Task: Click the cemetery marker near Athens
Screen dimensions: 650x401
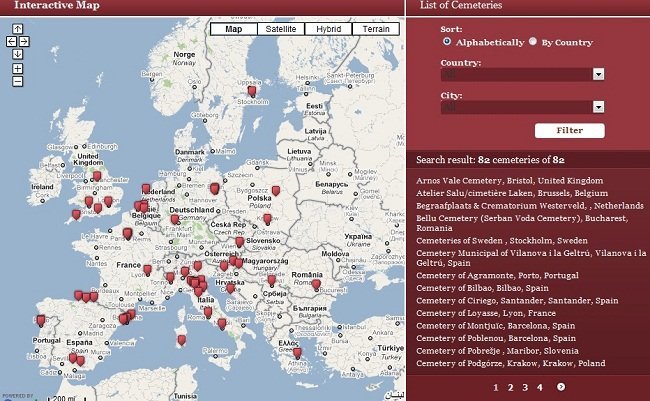Action: [x=297, y=353]
